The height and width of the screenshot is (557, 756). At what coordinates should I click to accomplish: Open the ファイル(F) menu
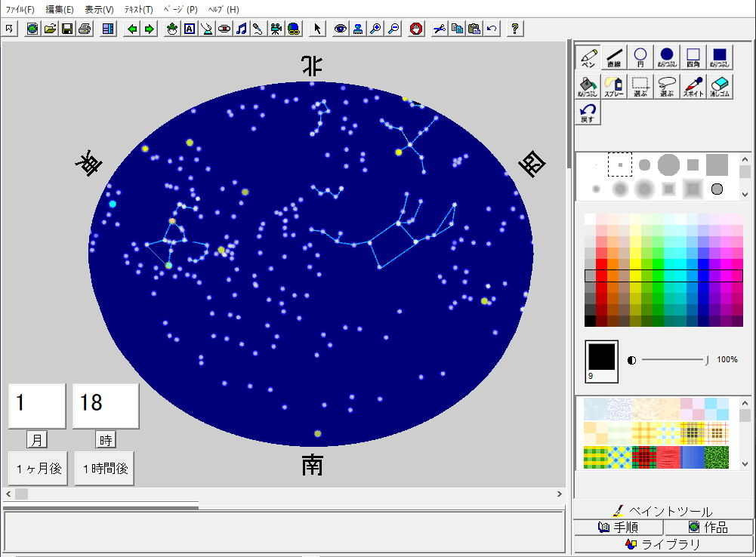click(20, 10)
